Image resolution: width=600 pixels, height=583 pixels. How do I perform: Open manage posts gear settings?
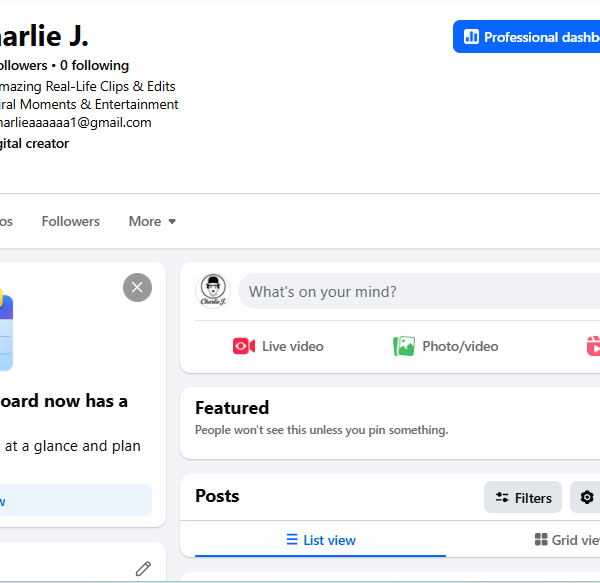coord(586,497)
